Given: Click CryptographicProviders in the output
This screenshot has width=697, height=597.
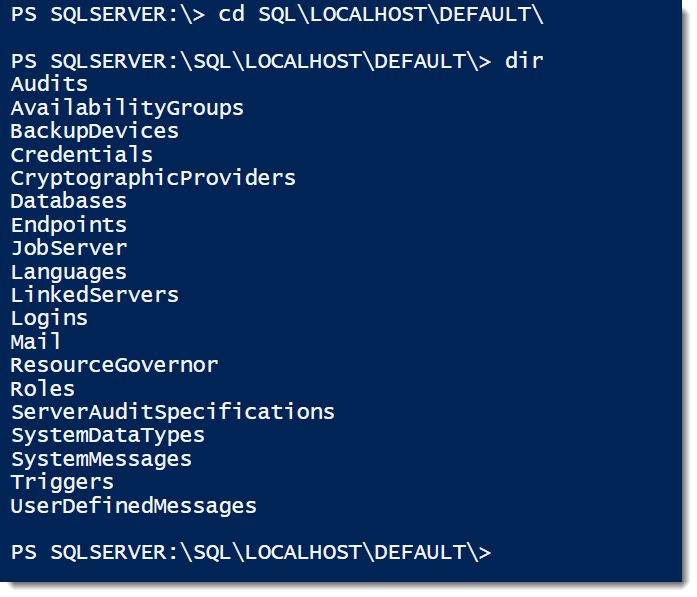Looking at the screenshot, I should pyautogui.click(x=153, y=178).
